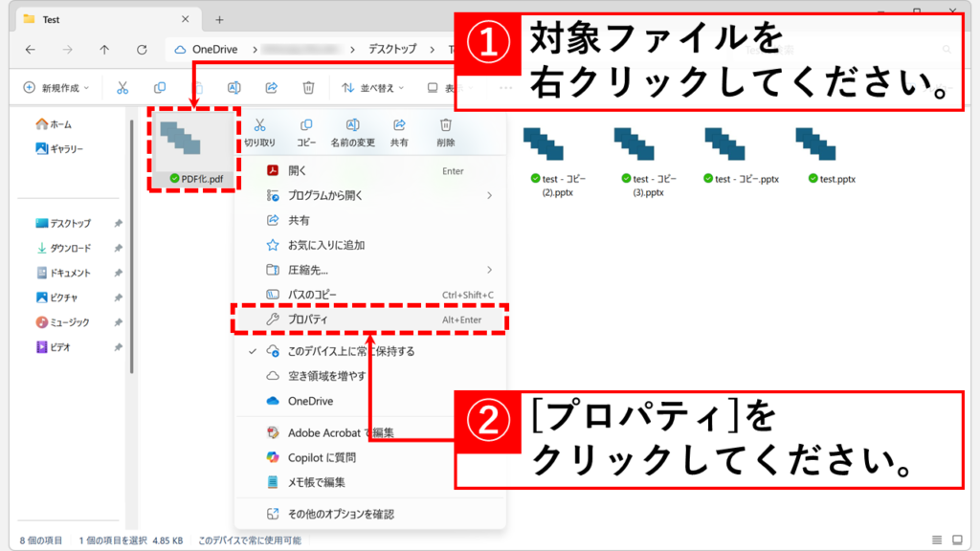
Task: Click 共有 icon at context menu top
Action: [399, 133]
